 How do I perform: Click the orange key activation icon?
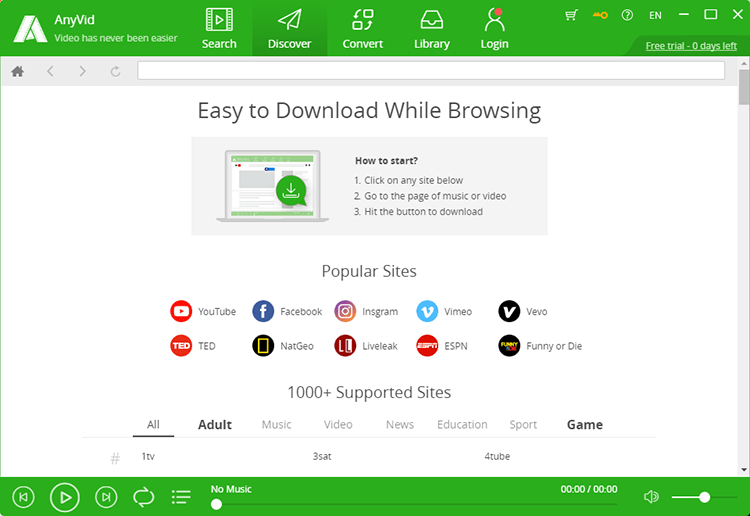pos(600,15)
